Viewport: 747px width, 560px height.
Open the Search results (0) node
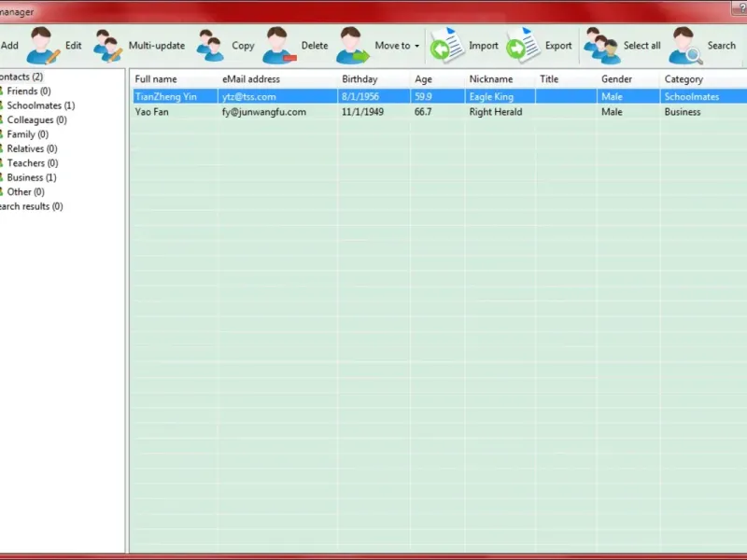tap(32, 206)
